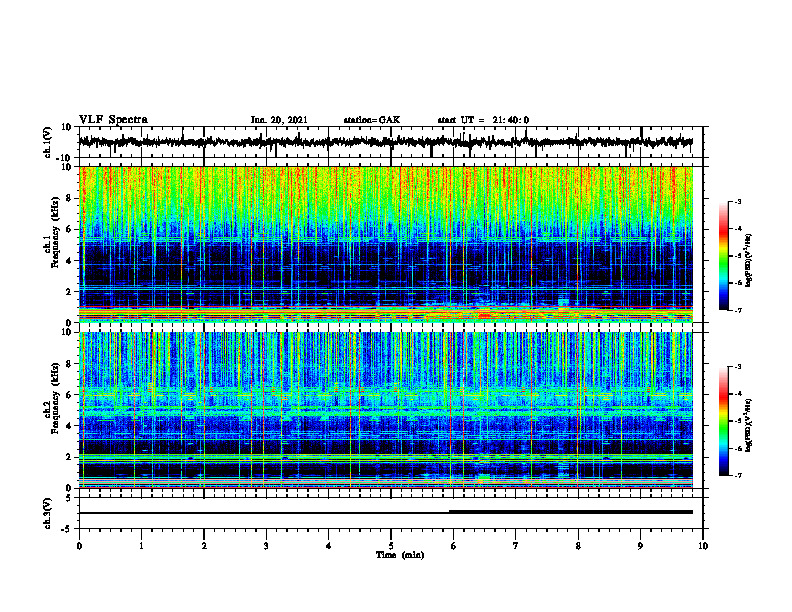Click the ch.2 colorbar log(PSD) label

(x=749, y=426)
